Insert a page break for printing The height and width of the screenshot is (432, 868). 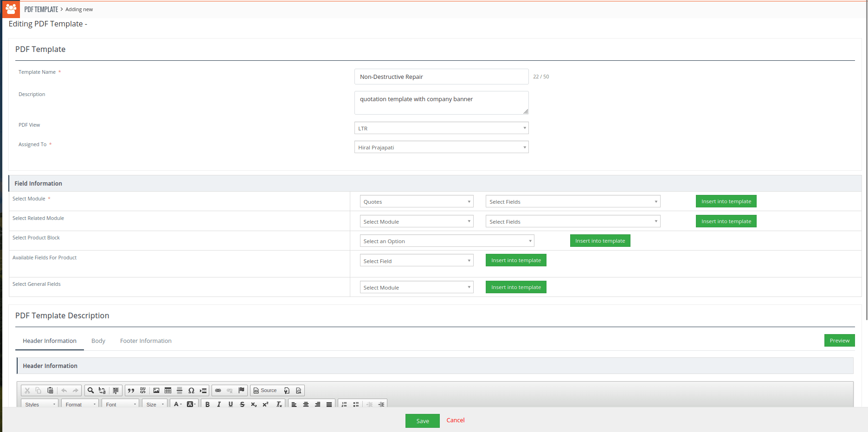[x=203, y=391]
